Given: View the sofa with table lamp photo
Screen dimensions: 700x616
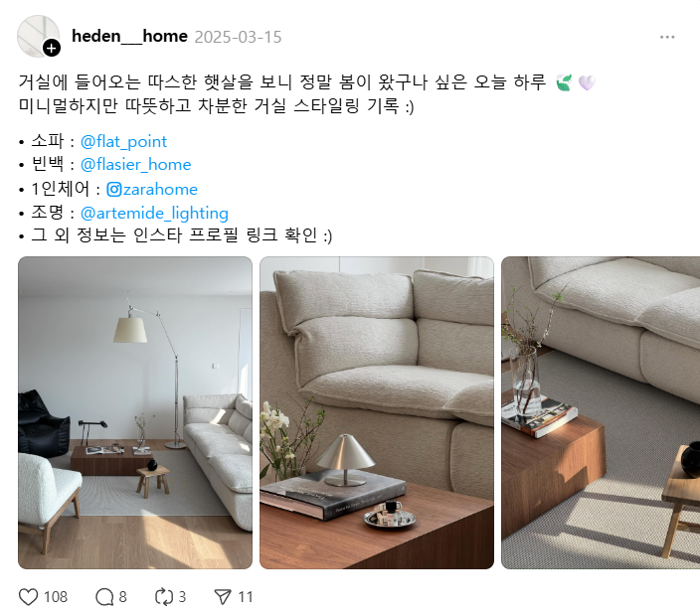Looking at the screenshot, I should pos(377,412).
